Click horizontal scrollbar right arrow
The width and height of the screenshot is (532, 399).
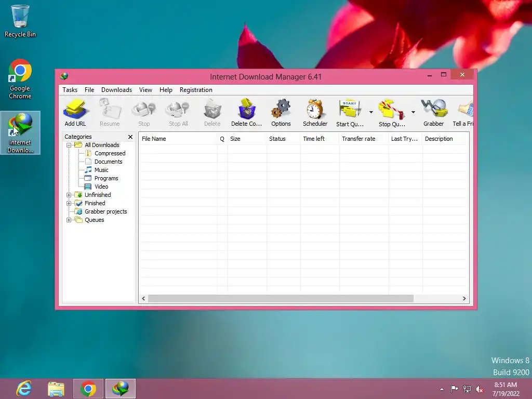click(464, 299)
